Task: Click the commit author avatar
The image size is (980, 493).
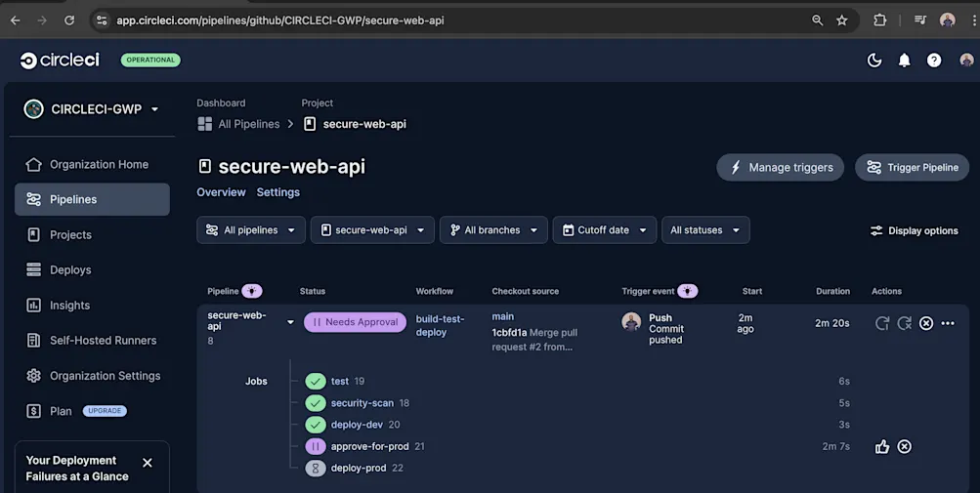Action: click(x=631, y=322)
